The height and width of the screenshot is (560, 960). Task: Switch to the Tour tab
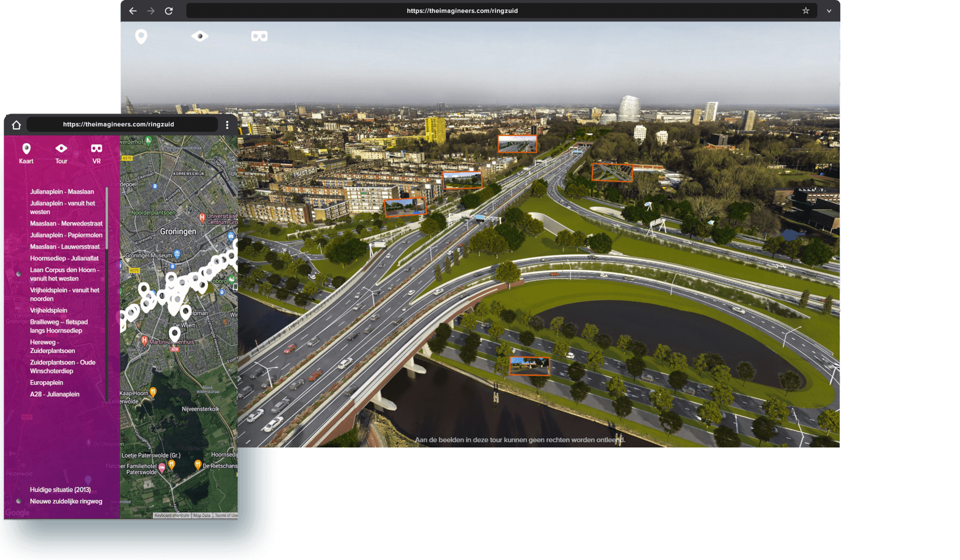61,153
